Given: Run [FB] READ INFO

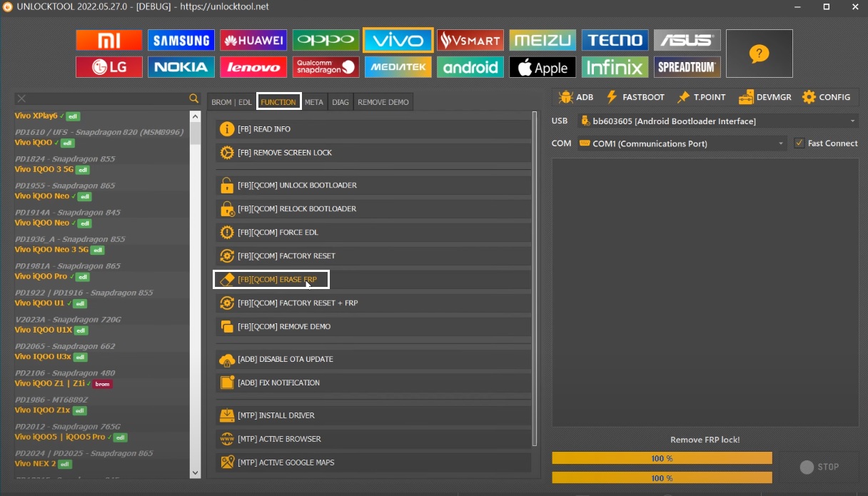Looking at the screenshot, I should [373, 129].
